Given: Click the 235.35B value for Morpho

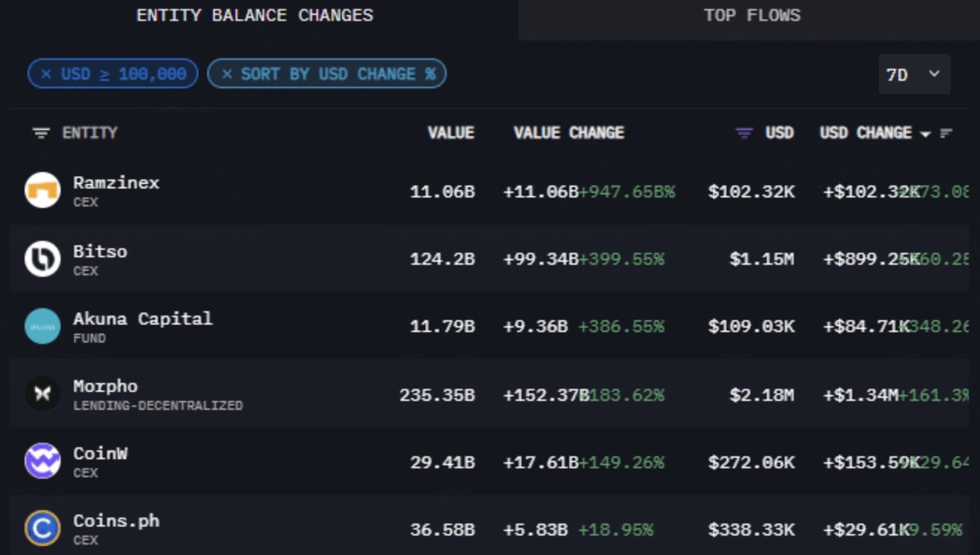Looking at the screenshot, I should pyautogui.click(x=437, y=395).
